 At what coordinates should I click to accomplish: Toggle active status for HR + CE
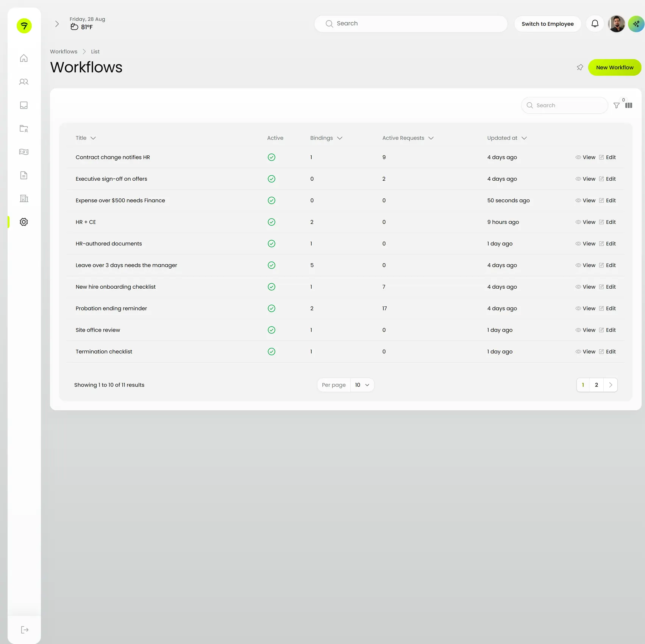(x=272, y=222)
